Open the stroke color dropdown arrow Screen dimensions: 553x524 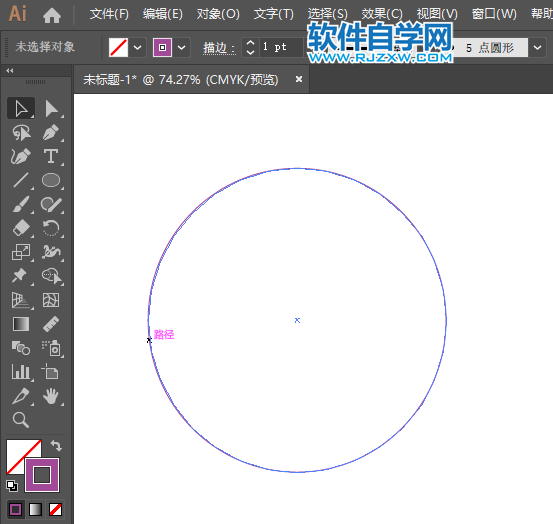[181, 47]
